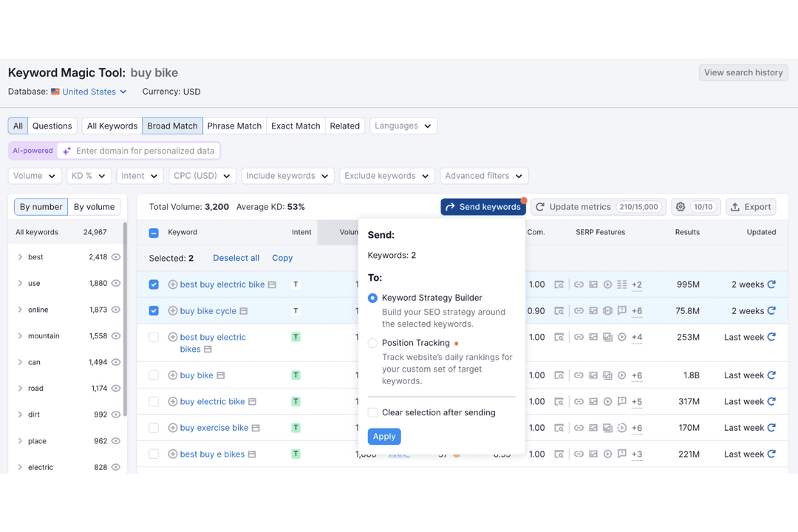Open SERP snapshot icon next to buy bike
This screenshot has height=532, width=798.
(x=221, y=375)
